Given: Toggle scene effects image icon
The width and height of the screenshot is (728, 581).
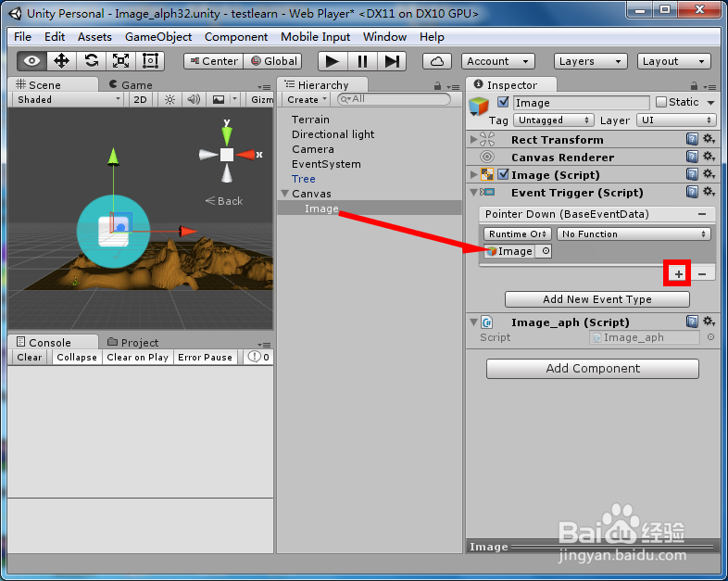Looking at the screenshot, I should coord(219,99).
